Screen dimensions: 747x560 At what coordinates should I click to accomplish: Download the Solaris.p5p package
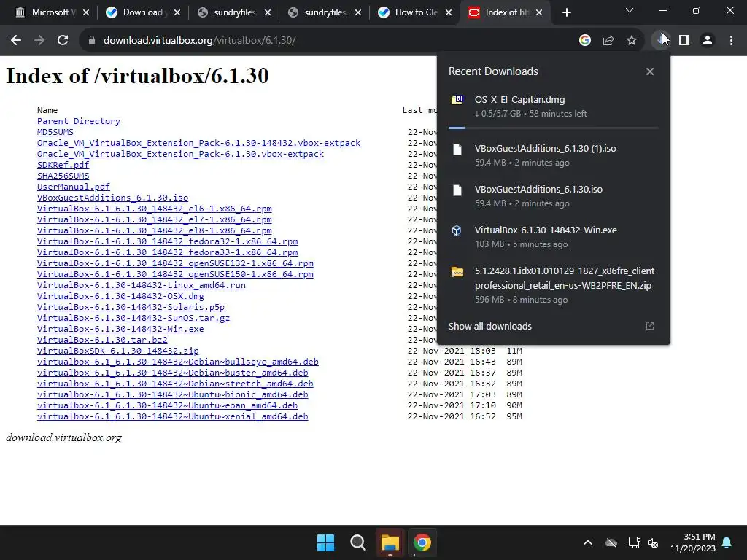click(131, 307)
